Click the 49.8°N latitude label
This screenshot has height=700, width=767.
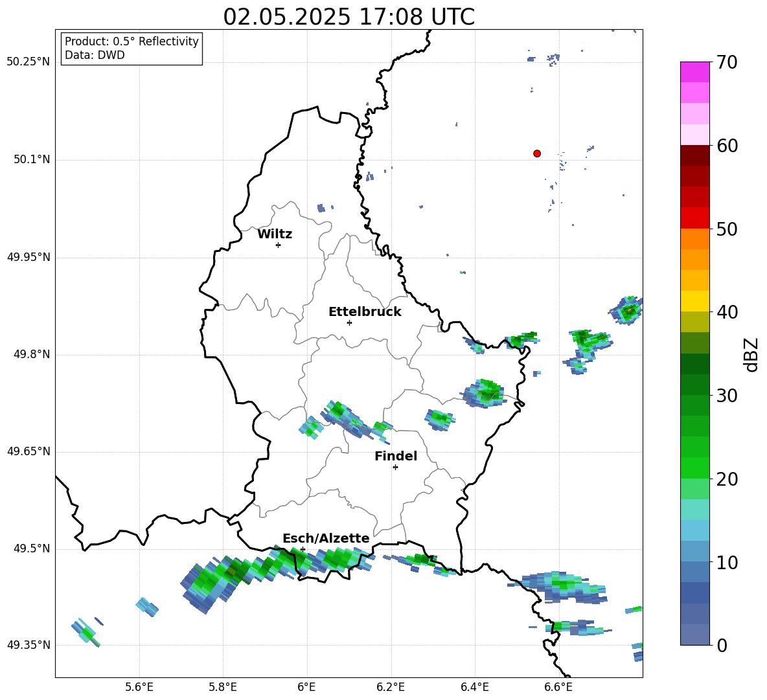pyautogui.click(x=32, y=354)
